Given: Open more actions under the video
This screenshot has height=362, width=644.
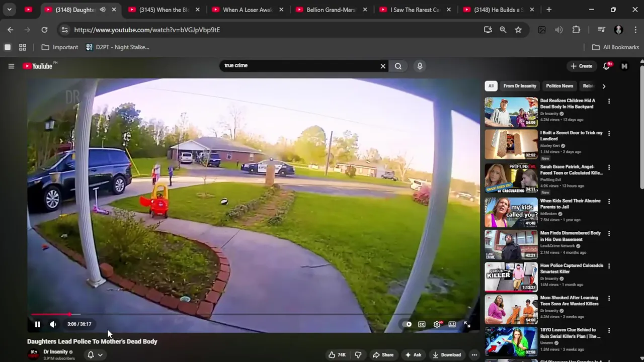Looking at the screenshot, I should pyautogui.click(x=474, y=354).
